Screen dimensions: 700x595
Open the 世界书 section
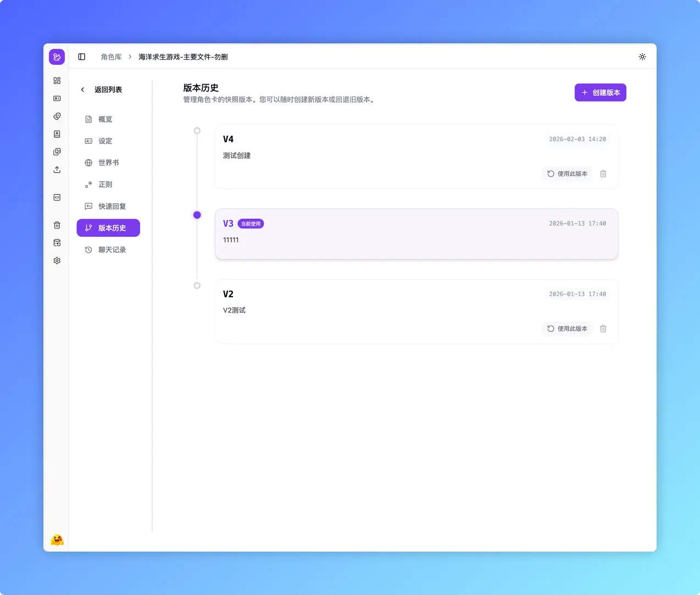(x=108, y=163)
